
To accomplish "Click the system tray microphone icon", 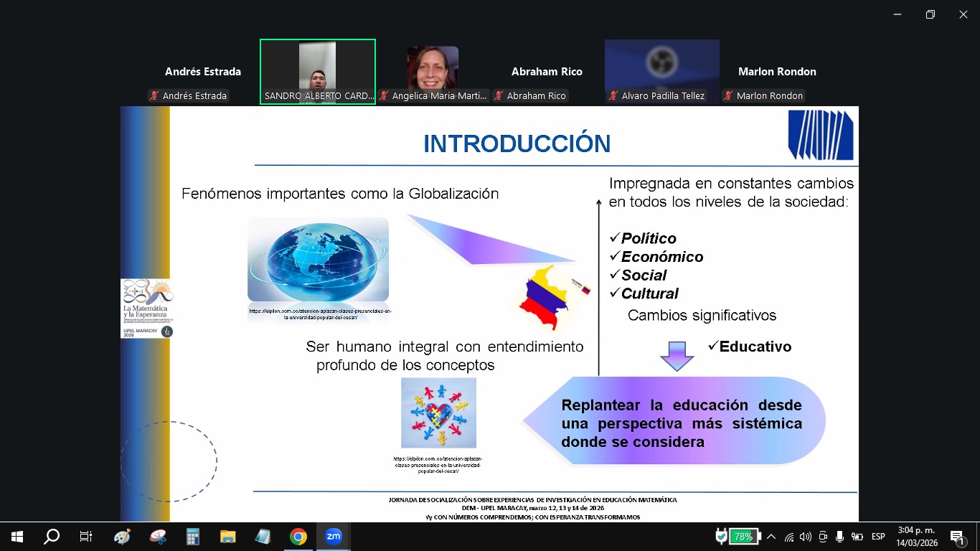I will (839, 537).
